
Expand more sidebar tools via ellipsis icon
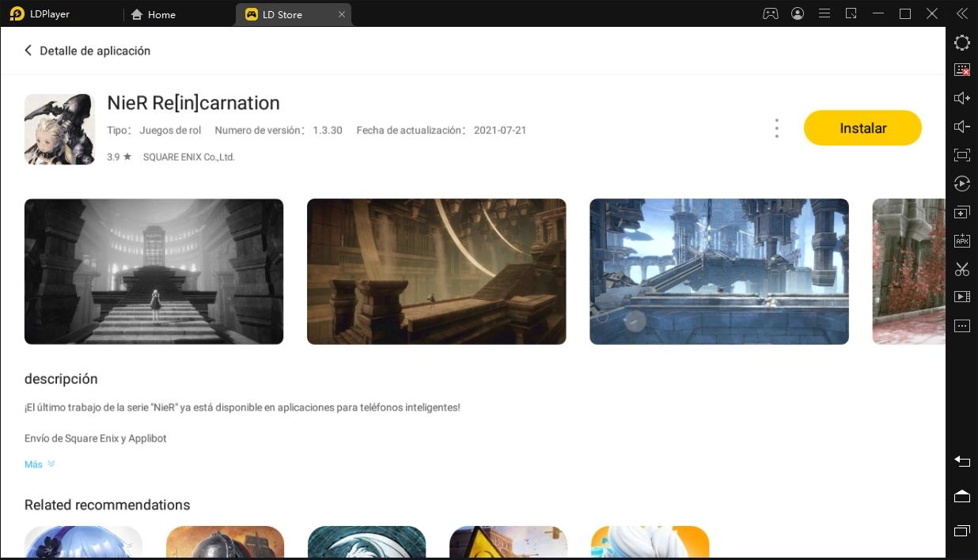pyautogui.click(x=961, y=325)
